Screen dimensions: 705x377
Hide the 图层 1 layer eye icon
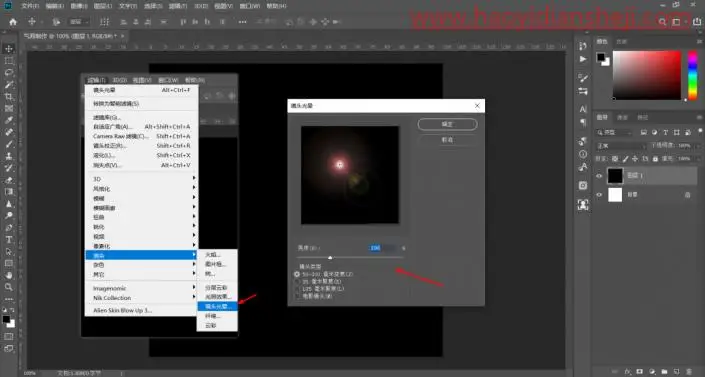click(x=599, y=176)
